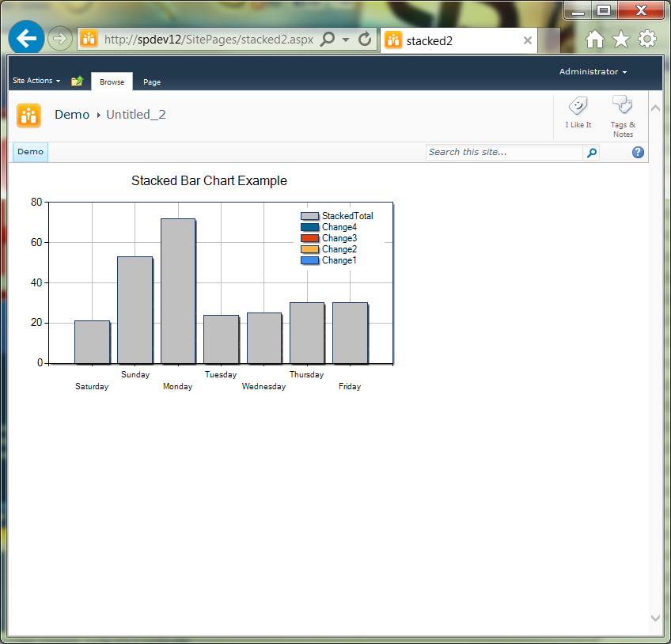
Task: Click the 'StackedTotal' legend label
Action: click(347, 216)
